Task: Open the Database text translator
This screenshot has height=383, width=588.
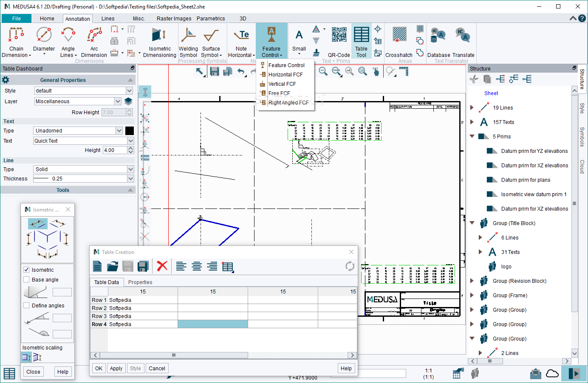Action: click(438, 42)
